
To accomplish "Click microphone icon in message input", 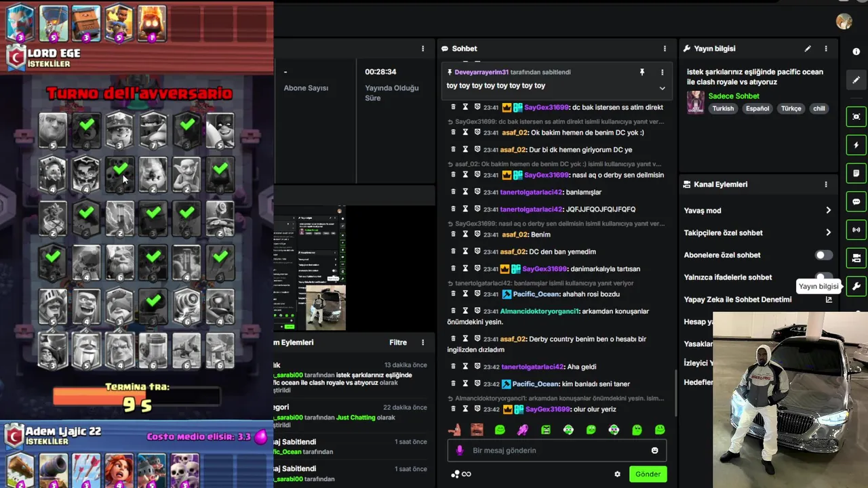I will tap(459, 450).
